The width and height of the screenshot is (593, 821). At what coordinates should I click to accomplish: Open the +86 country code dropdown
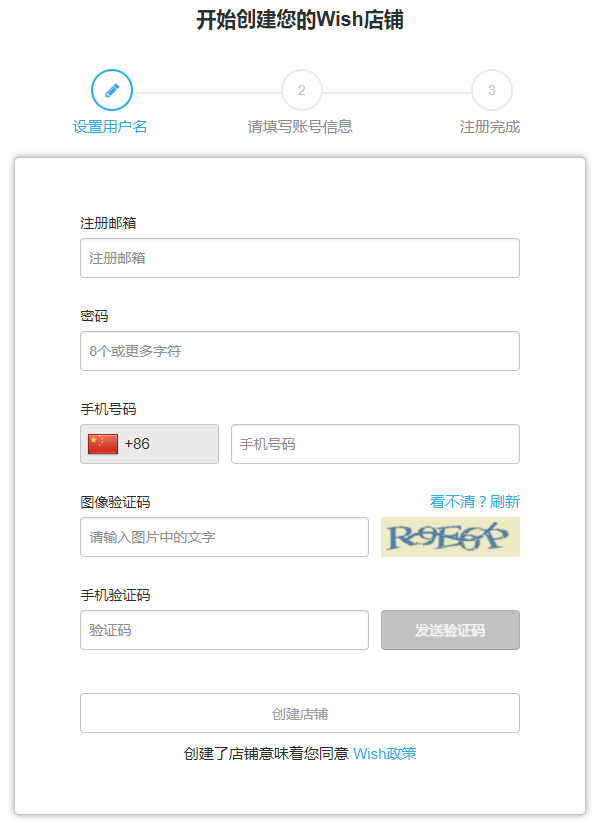(148, 443)
